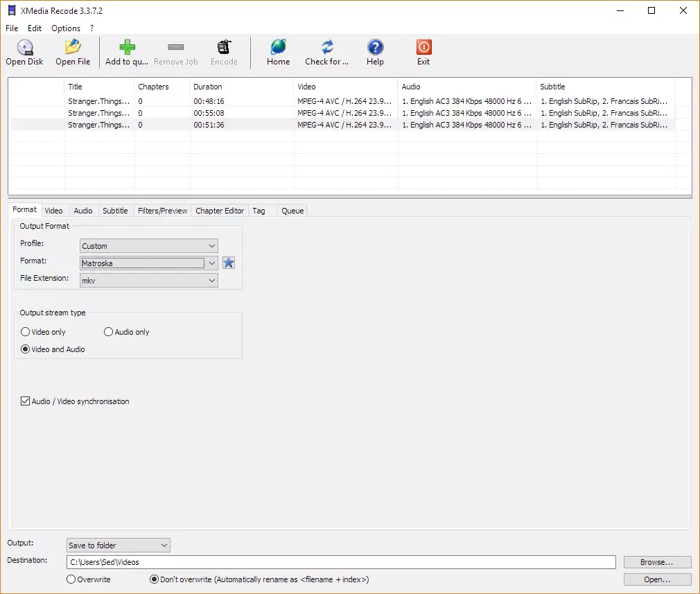
Task: Switch to the Subtitle tab
Action: (115, 210)
